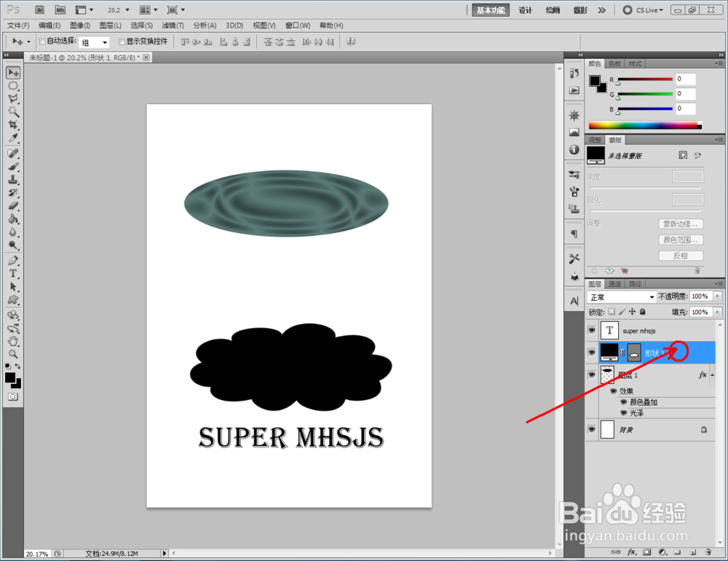
Task: Switch to the Paths tab
Action: point(635,283)
